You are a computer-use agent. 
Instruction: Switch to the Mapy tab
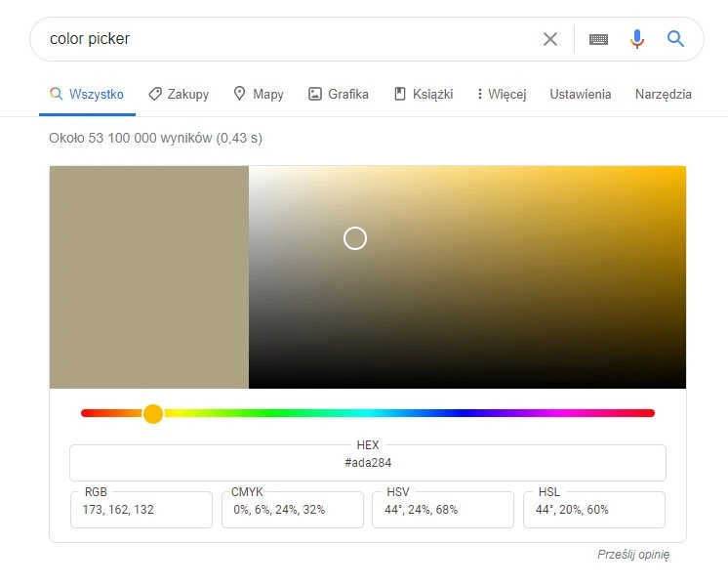tap(259, 95)
